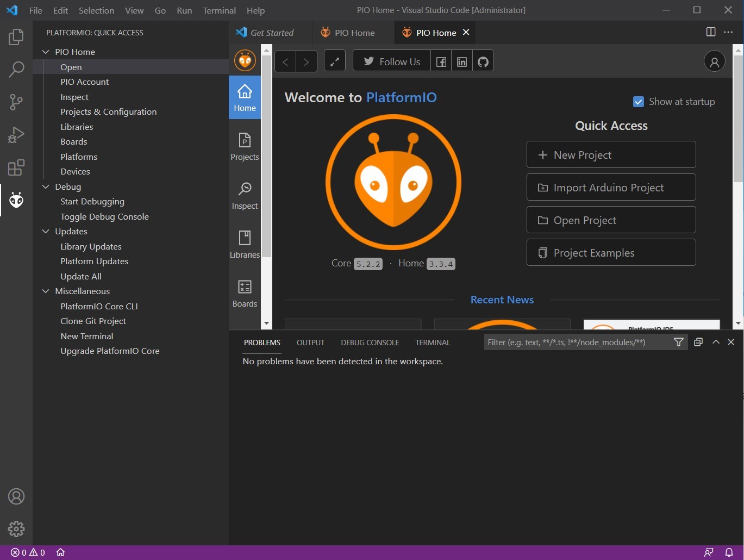Click the Project Examples button
This screenshot has height=560, width=744.
(x=611, y=252)
